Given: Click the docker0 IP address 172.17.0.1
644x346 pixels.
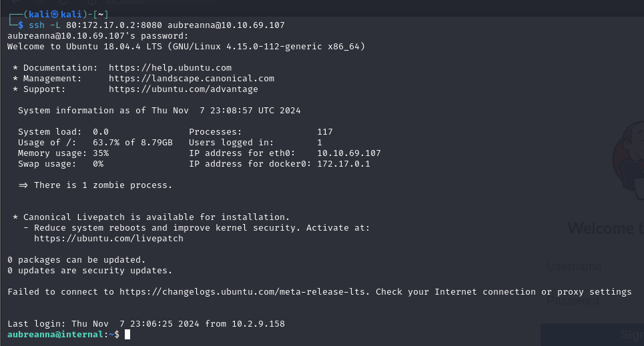Looking at the screenshot, I should click(x=344, y=164).
